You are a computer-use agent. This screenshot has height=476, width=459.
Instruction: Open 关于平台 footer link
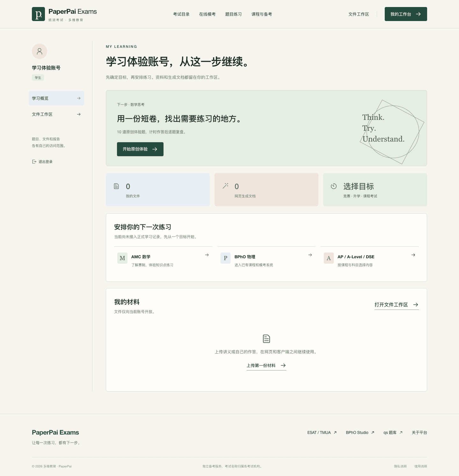[x=419, y=433]
